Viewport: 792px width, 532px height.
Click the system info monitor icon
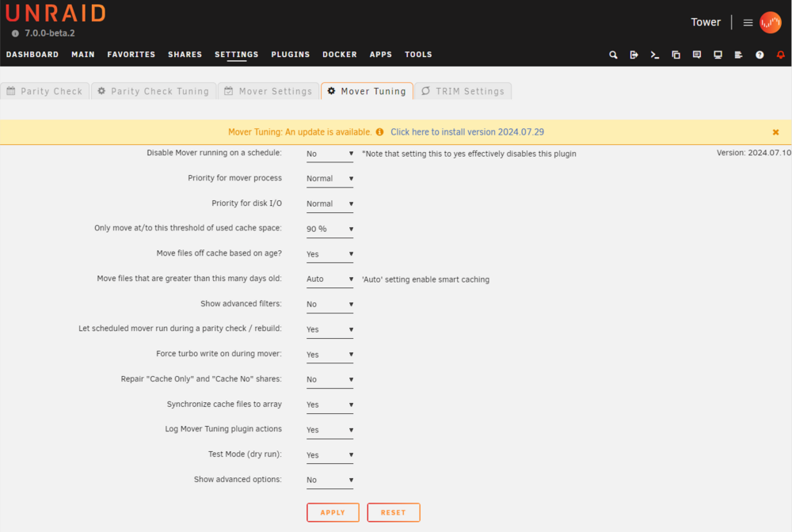718,55
